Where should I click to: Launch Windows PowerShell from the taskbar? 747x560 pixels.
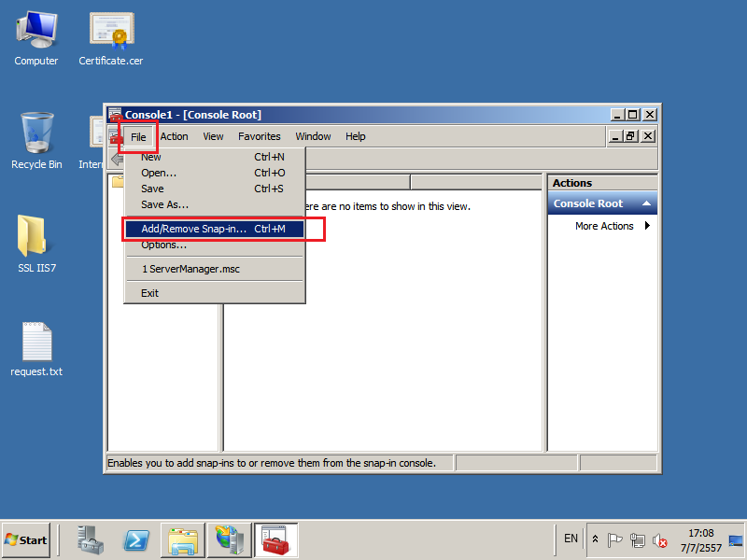[x=137, y=539]
